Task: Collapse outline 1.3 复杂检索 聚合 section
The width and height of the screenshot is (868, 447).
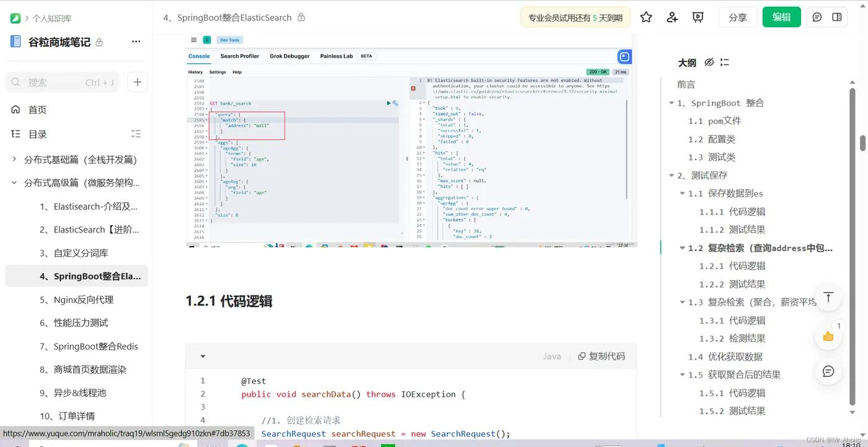Action: 683,303
